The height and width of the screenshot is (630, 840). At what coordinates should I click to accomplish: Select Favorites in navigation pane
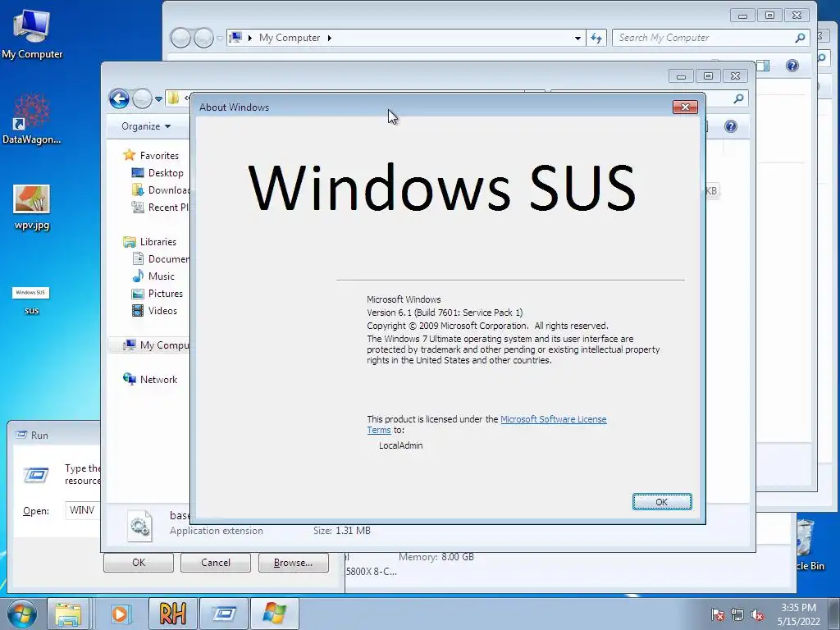[x=151, y=155]
